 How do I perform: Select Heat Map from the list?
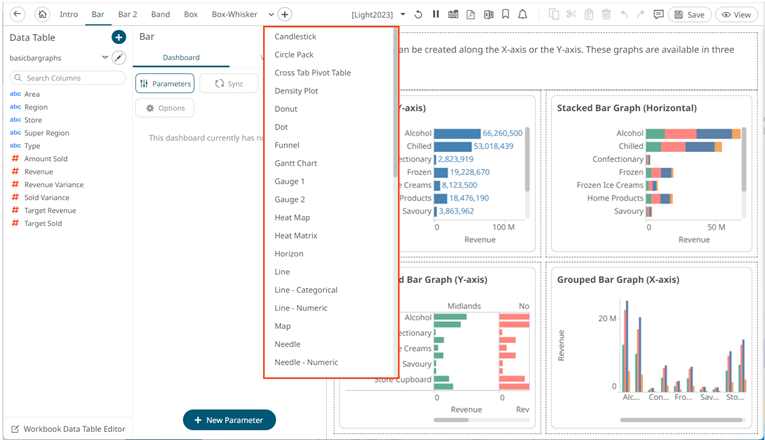292,217
